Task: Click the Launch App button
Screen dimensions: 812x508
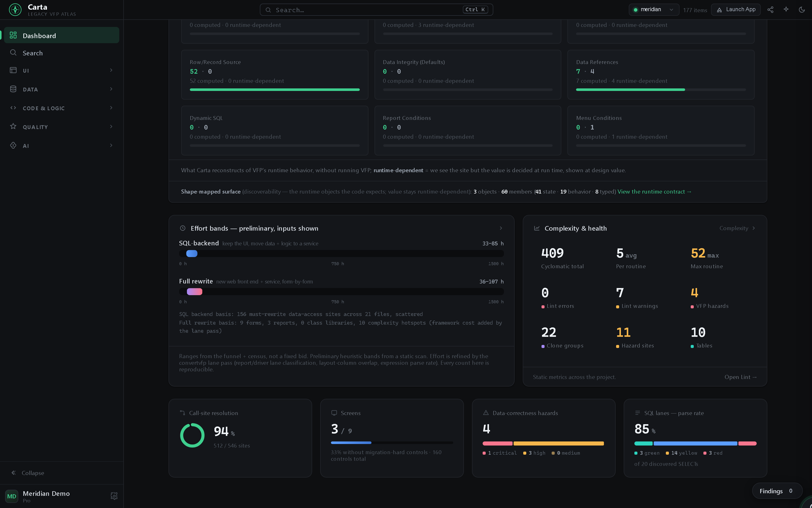Action: click(736, 10)
